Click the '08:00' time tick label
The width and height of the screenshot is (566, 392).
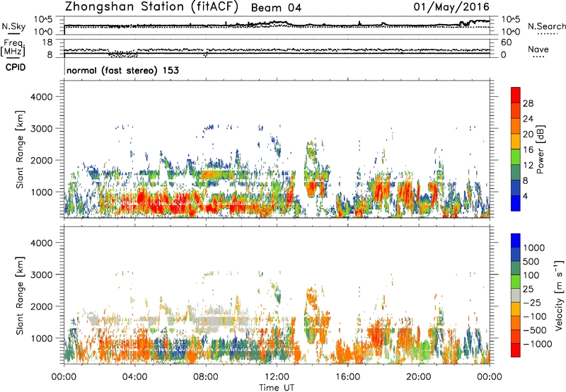(206, 377)
